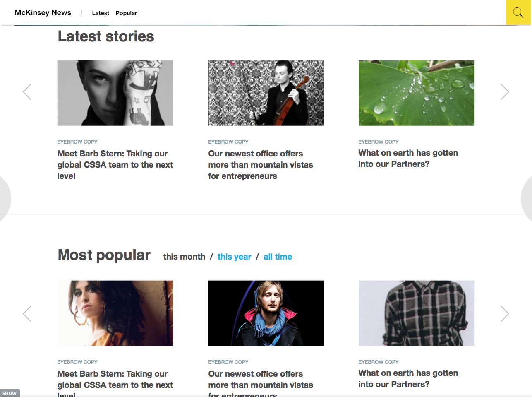Filter Most popular by all time
Image resolution: width=532 pixels, height=397 pixels.
pos(278,257)
